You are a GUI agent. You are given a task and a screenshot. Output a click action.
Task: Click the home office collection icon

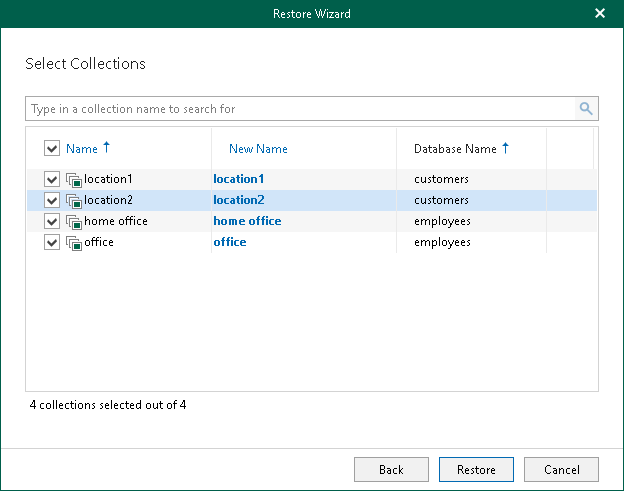pos(74,222)
